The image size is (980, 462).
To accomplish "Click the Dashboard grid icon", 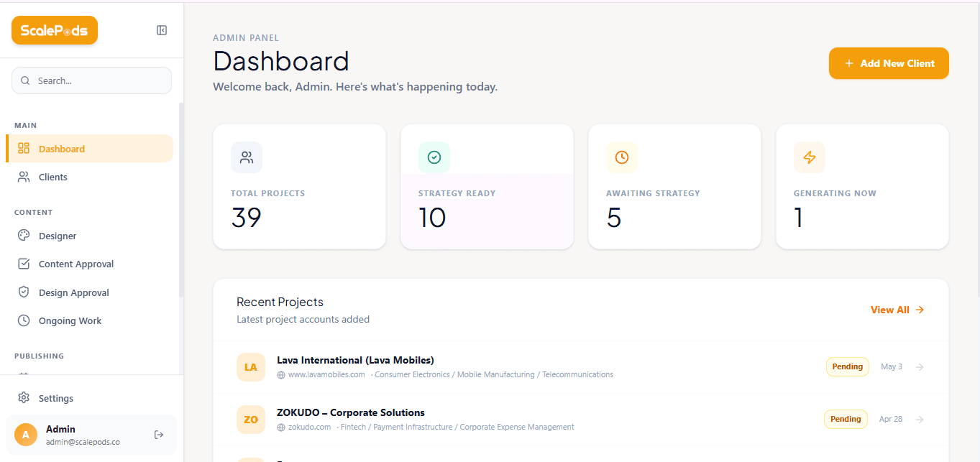I will pos(24,148).
